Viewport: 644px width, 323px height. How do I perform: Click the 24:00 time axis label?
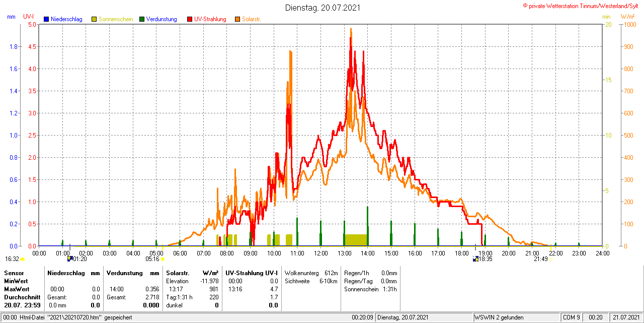(x=602, y=253)
